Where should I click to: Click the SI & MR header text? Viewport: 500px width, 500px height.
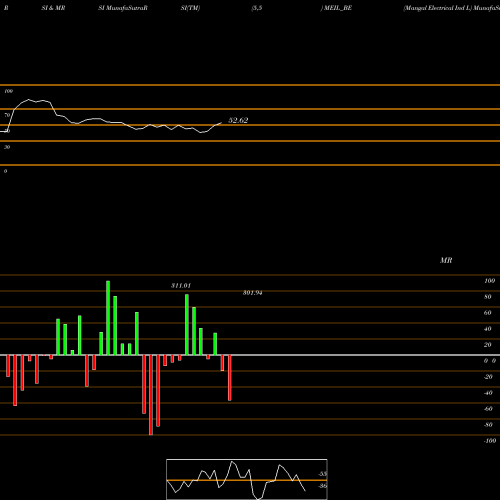point(53,8)
